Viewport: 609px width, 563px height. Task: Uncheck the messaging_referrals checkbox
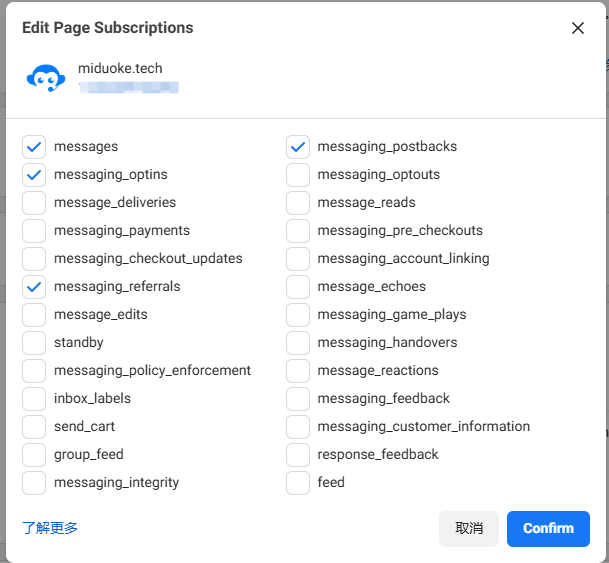coord(34,287)
